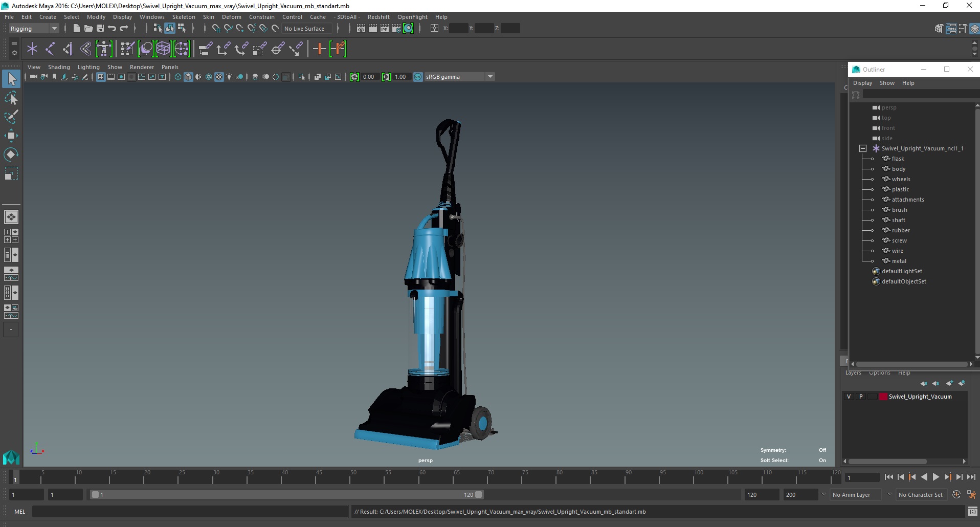Click Swivel_Upright_Vacuum layer color swatch

tap(883, 397)
